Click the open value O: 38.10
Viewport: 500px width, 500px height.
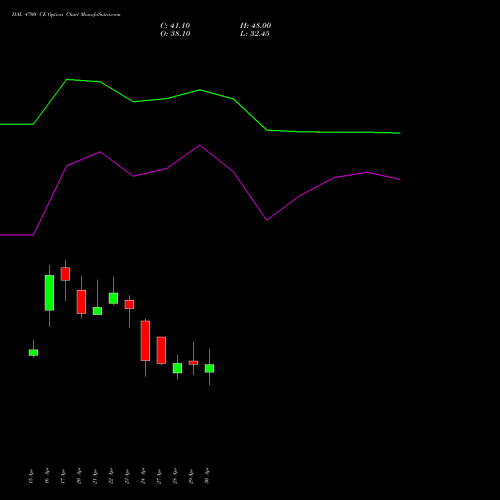click(175, 34)
